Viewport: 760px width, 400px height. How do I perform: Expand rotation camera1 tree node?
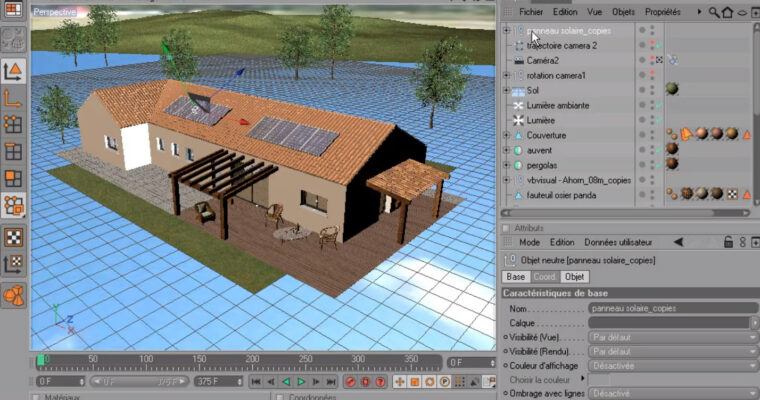(507, 75)
